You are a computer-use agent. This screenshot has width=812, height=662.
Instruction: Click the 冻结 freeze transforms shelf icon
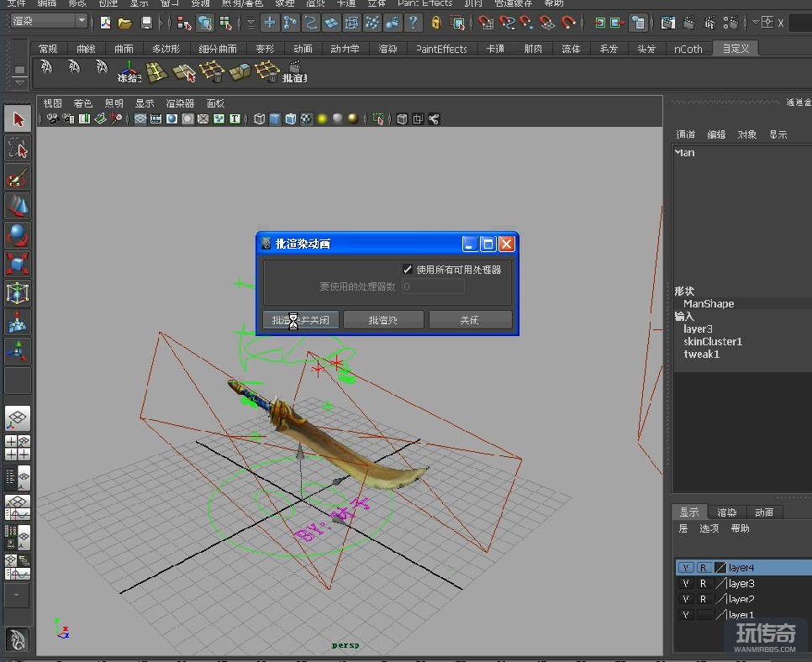[x=129, y=72]
